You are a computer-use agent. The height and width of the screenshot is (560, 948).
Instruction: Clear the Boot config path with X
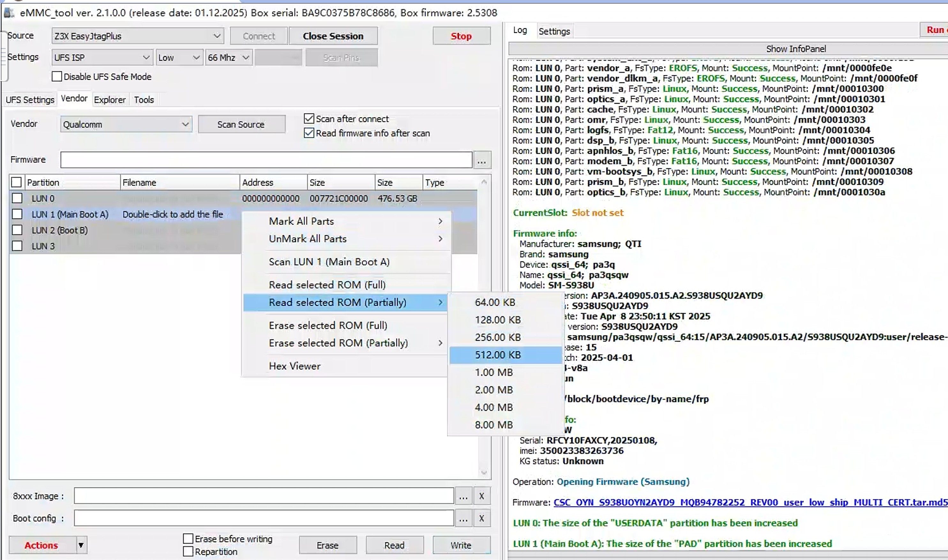(482, 518)
